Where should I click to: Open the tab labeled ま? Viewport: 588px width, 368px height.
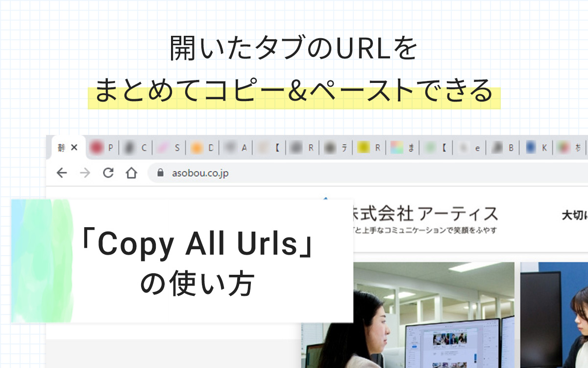[x=402, y=147]
